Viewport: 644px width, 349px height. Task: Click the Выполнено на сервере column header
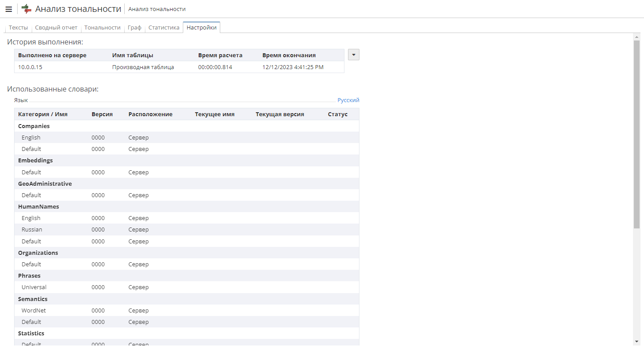pyautogui.click(x=52, y=55)
